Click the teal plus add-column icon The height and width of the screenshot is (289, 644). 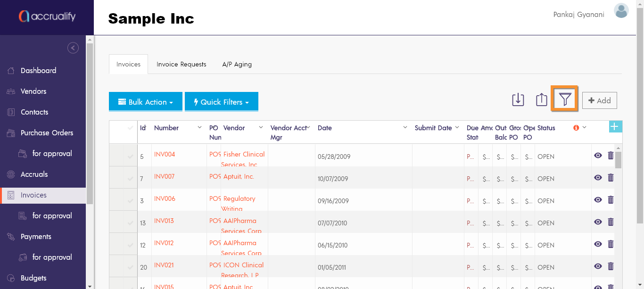click(616, 126)
